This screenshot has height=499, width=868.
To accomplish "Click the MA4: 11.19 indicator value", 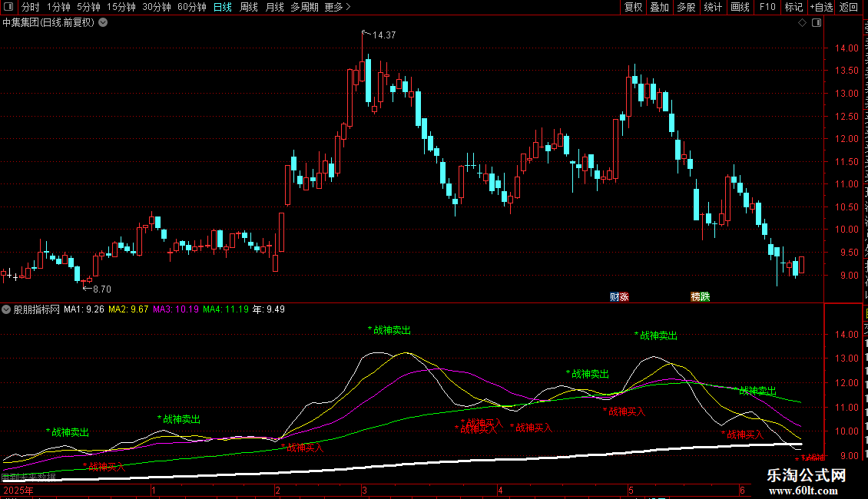I will [x=226, y=309].
